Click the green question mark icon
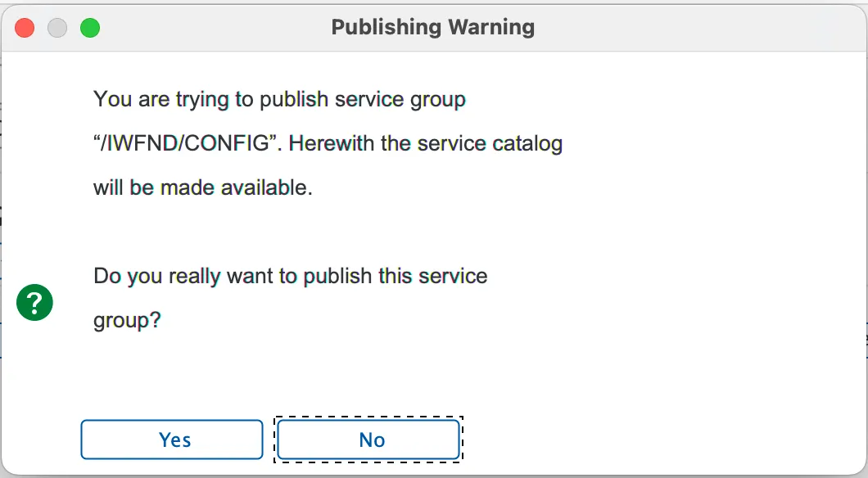The width and height of the screenshot is (868, 478). (34, 304)
